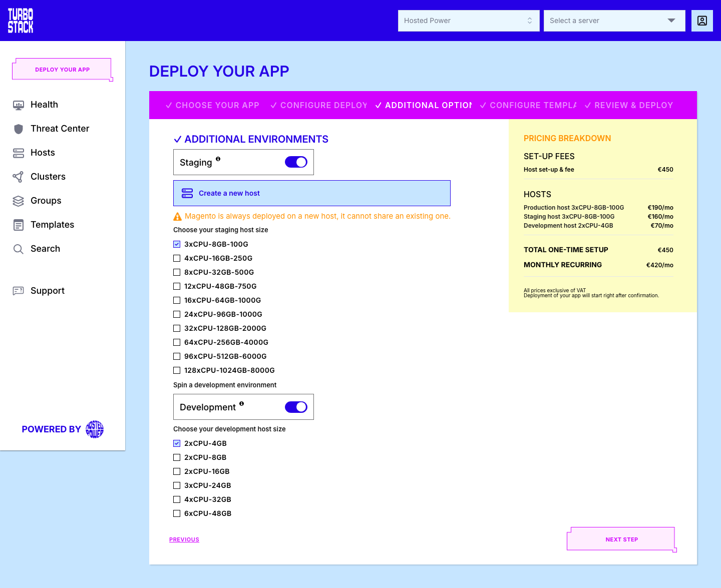Go to the Choose Your App step
This screenshot has height=588, width=721.
click(212, 105)
